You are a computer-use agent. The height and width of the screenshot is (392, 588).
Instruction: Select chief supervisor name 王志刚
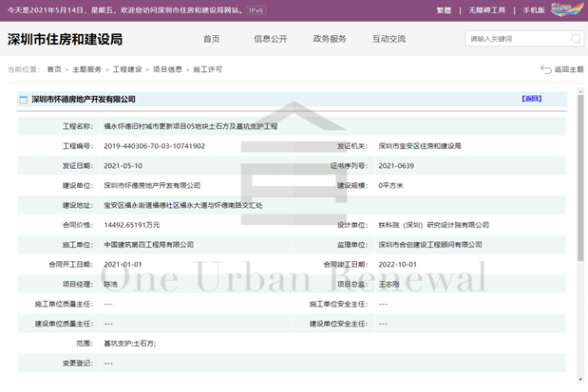(x=389, y=285)
